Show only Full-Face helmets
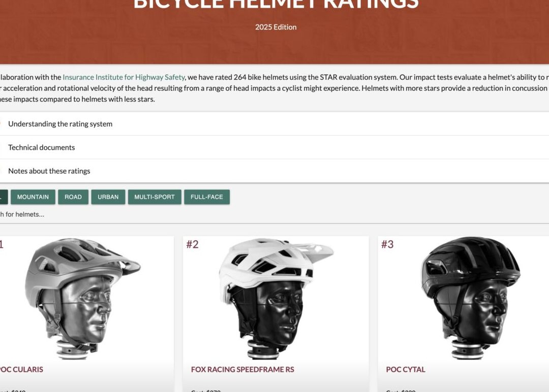The height and width of the screenshot is (392, 549). [207, 197]
